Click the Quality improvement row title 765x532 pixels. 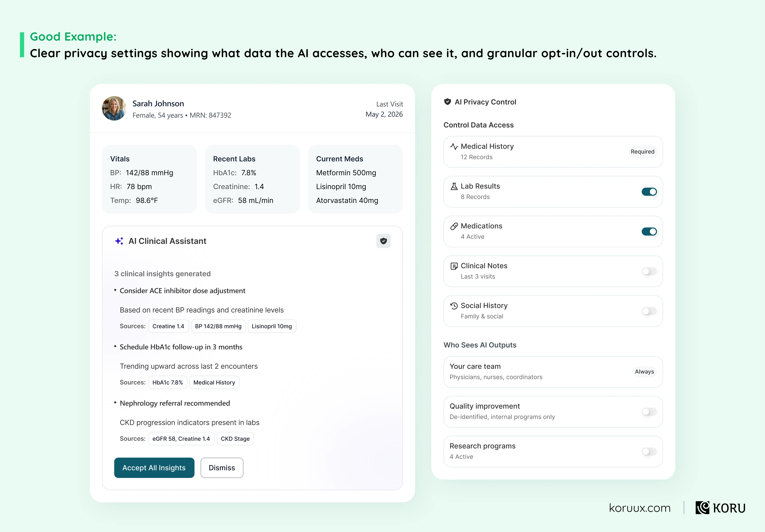485,406
